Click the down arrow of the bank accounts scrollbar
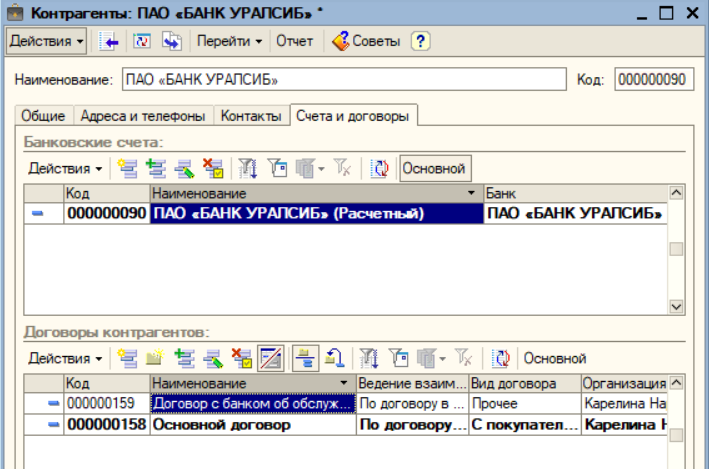 click(x=676, y=307)
